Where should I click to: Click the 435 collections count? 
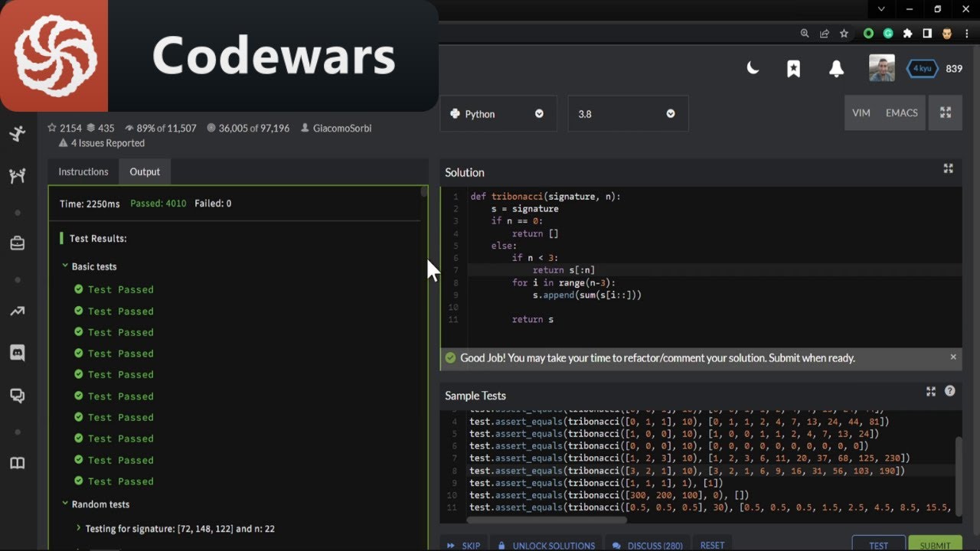(100, 128)
